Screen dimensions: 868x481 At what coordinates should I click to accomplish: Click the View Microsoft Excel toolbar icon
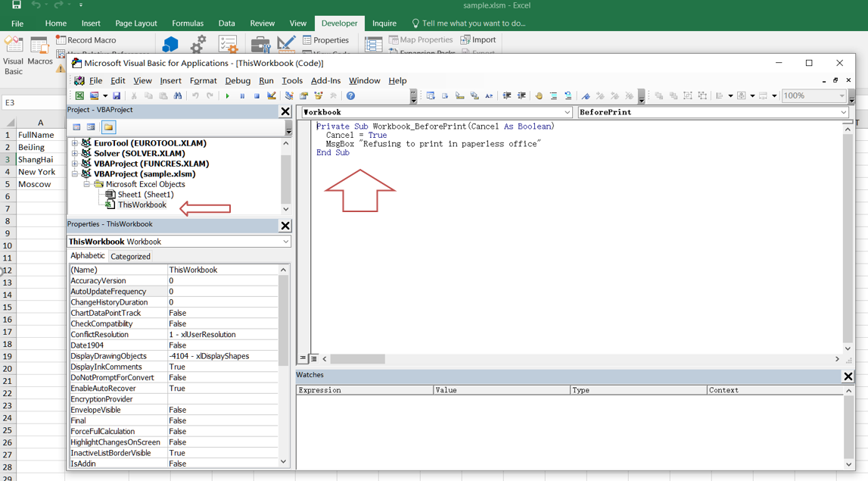[79, 96]
